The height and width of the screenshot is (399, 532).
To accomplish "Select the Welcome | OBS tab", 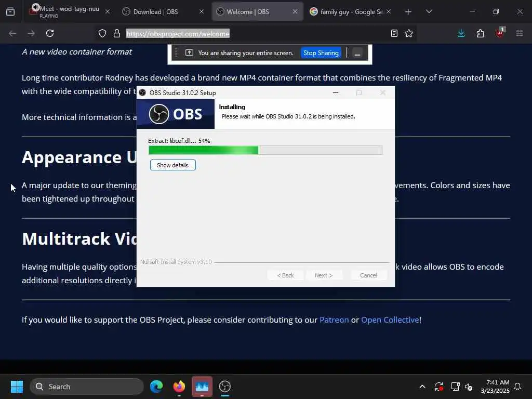I will (258, 11).
